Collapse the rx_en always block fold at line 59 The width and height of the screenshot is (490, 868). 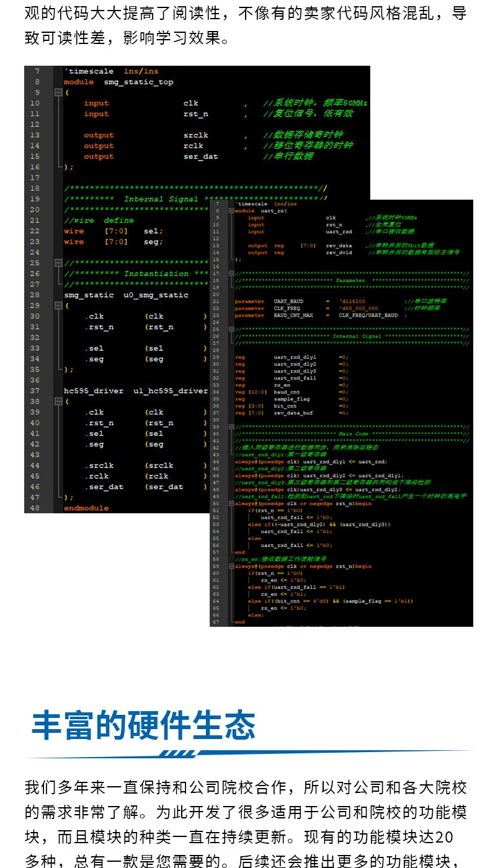coord(231,566)
